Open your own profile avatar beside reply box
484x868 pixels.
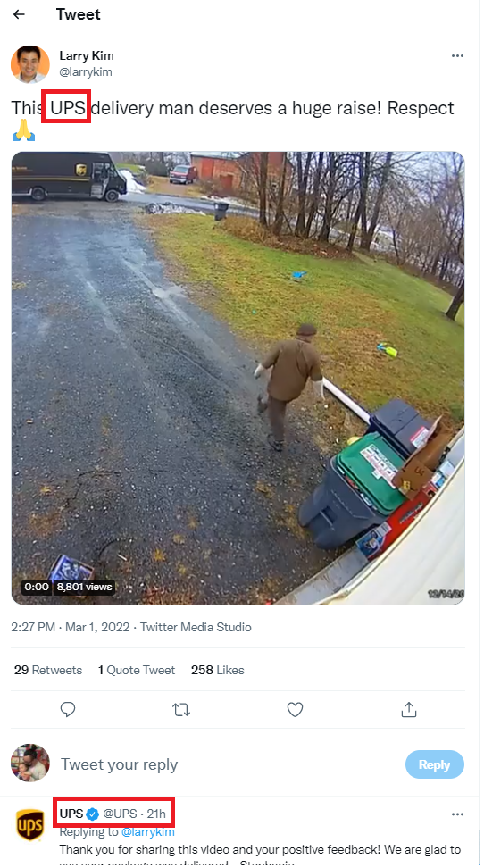pyautogui.click(x=29, y=763)
